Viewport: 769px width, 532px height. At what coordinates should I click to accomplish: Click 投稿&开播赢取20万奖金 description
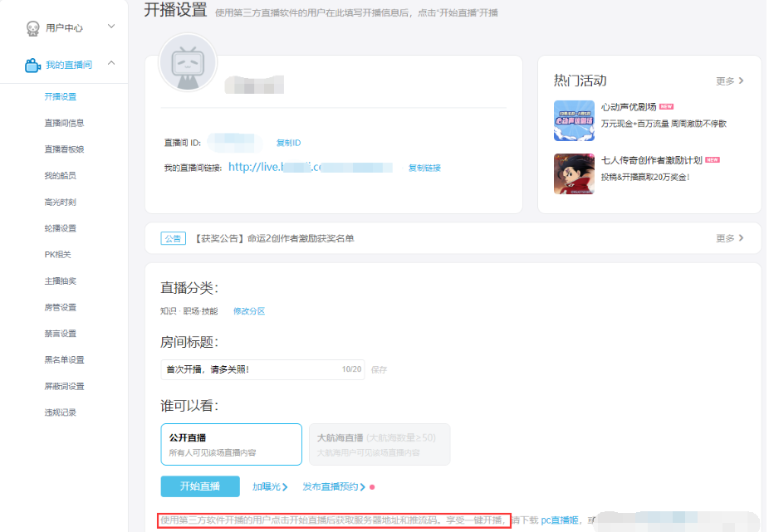coord(645,177)
